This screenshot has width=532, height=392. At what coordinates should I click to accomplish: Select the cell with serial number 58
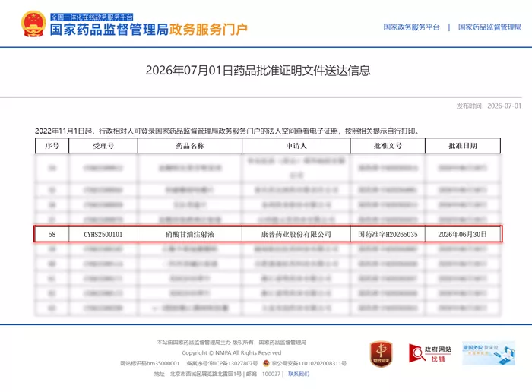click(52, 234)
